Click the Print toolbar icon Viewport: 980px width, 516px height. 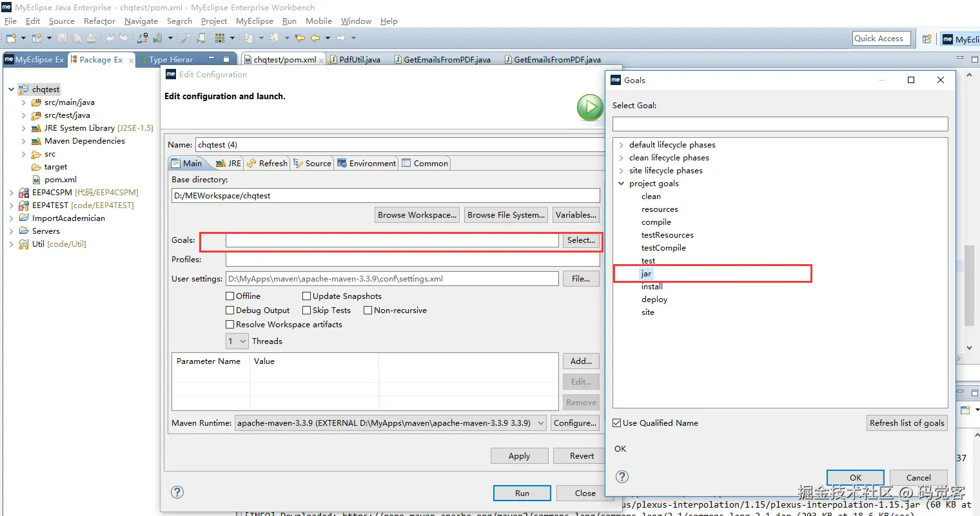[91, 38]
